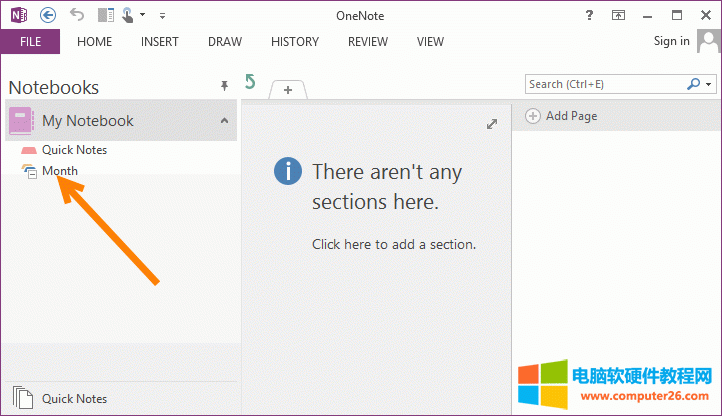Open the Customize Quick Access Toolbar dropdown
Viewport: 722px width, 416px height.
163,15
